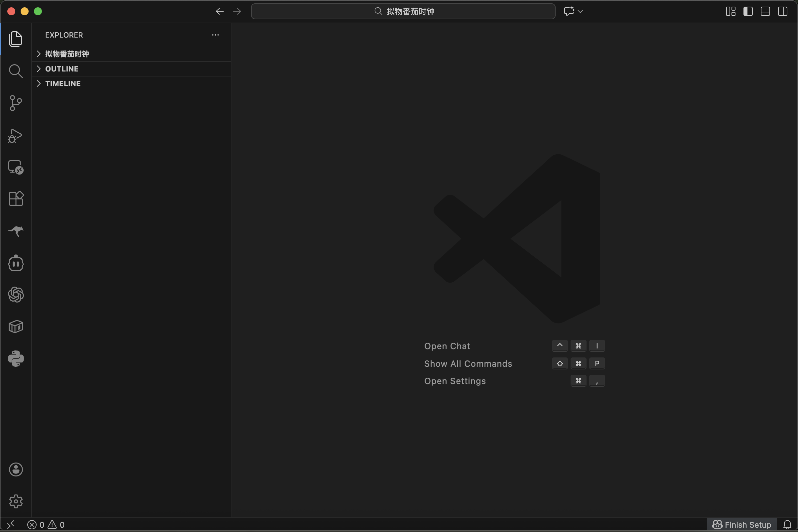Open the notifications bell
The width and height of the screenshot is (798, 532).
[787, 525]
